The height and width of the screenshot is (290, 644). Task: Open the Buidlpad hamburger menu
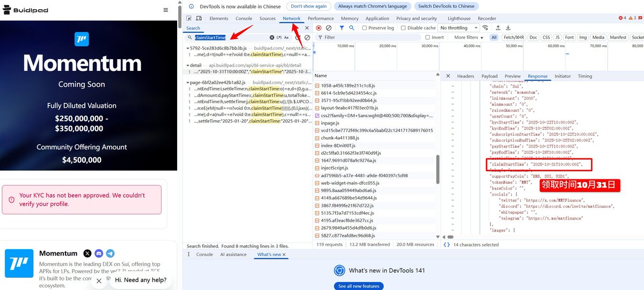click(166, 10)
